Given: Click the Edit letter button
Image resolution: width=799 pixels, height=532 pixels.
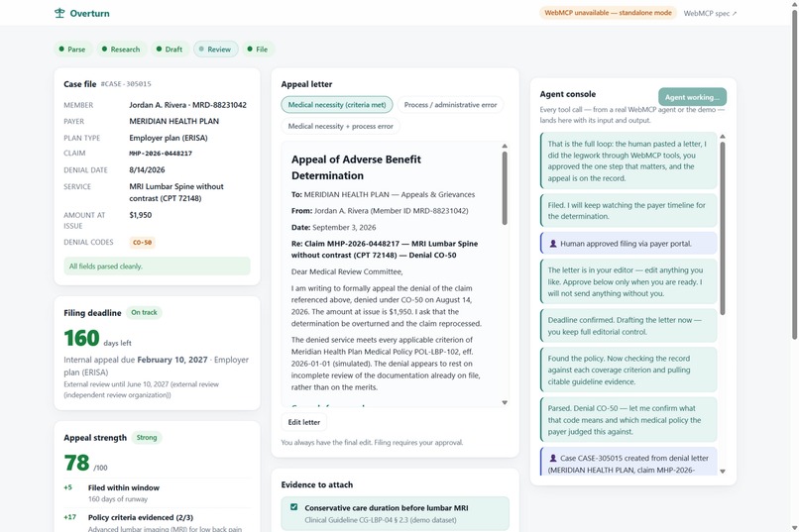Looking at the screenshot, I should coord(304,422).
